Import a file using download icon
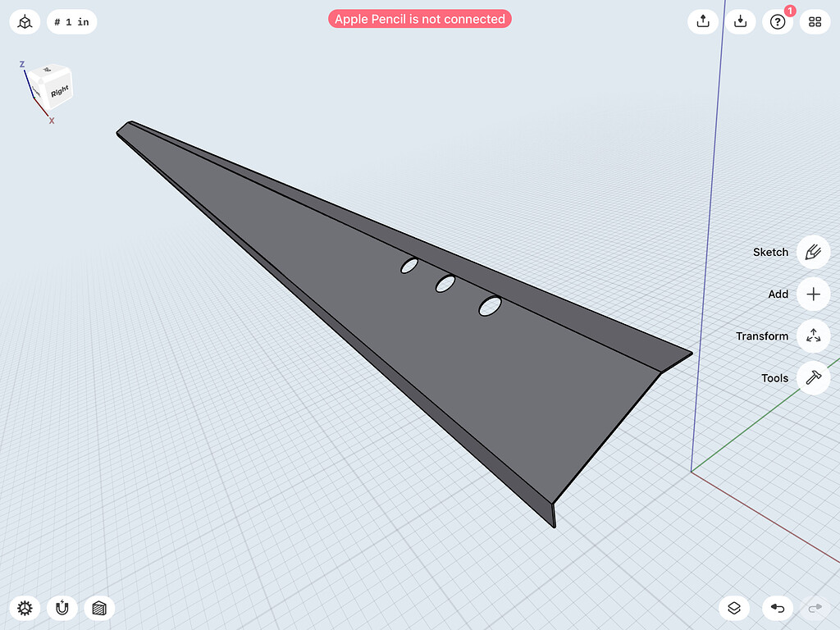This screenshot has width=840, height=630. click(741, 21)
